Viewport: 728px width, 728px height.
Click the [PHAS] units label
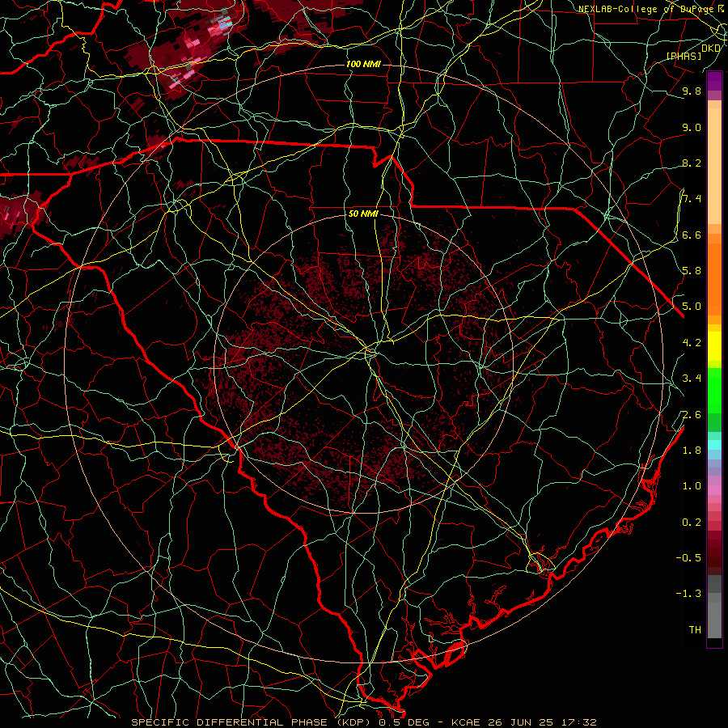click(684, 57)
